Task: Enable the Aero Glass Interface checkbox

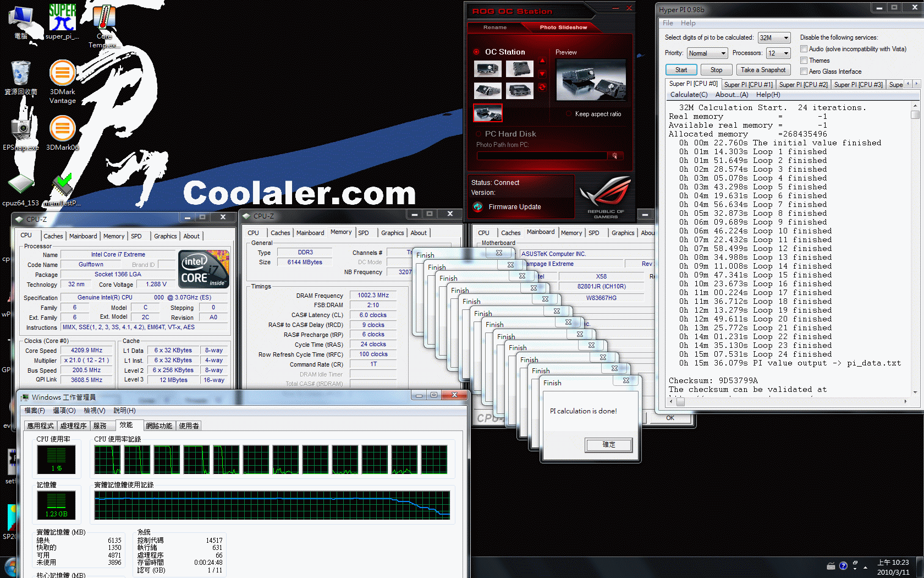Action: [x=804, y=72]
